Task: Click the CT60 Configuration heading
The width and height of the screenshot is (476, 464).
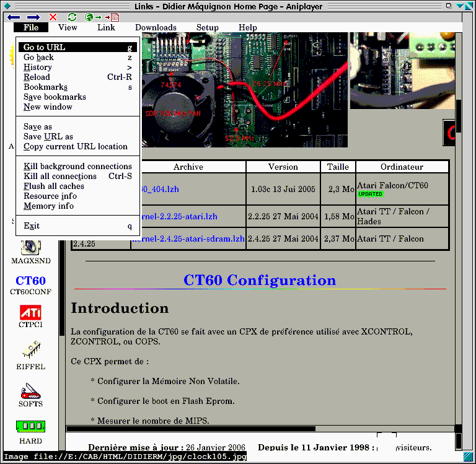Action: (260, 280)
